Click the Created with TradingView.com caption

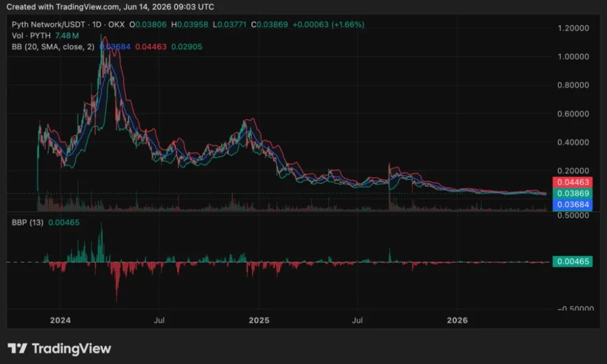[110, 7]
